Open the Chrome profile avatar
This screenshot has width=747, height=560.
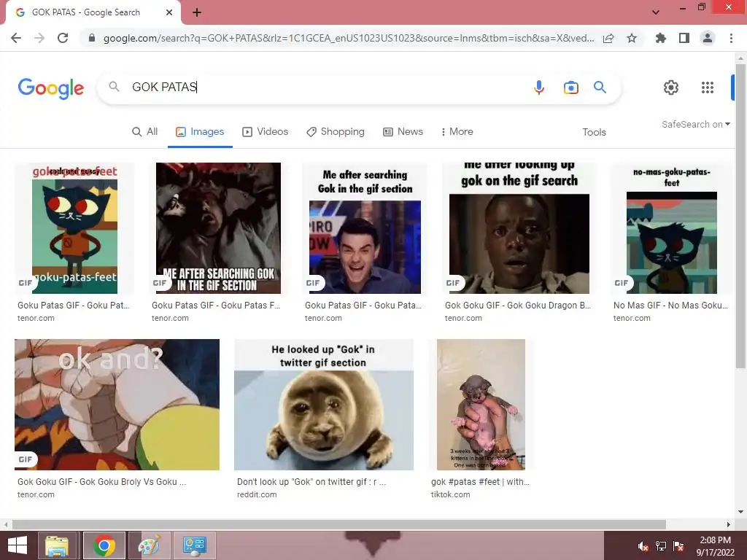708,38
